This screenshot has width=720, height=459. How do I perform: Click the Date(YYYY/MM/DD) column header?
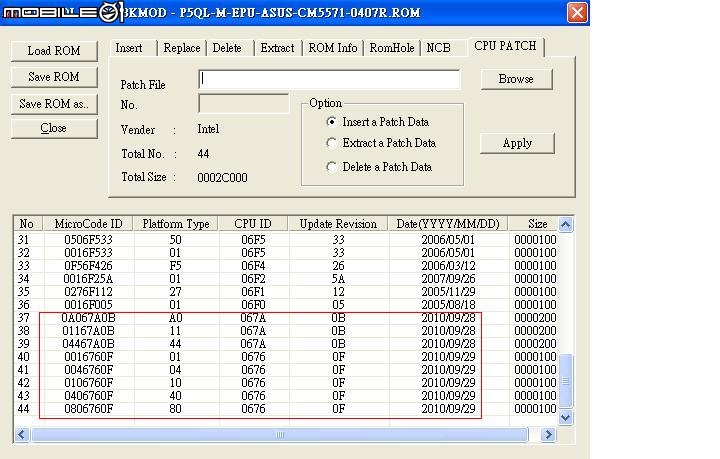point(448,224)
